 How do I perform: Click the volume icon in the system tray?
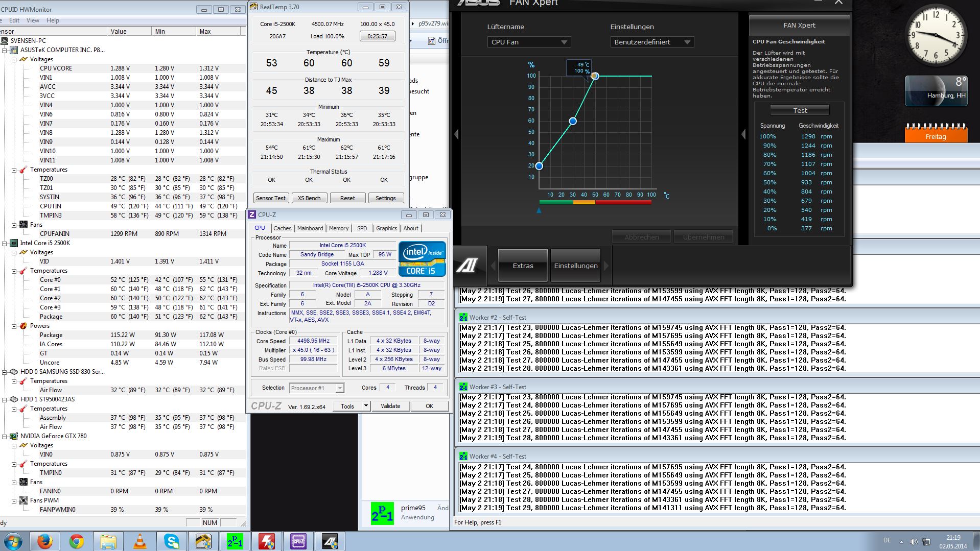pyautogui.click(x=914, y=541)
